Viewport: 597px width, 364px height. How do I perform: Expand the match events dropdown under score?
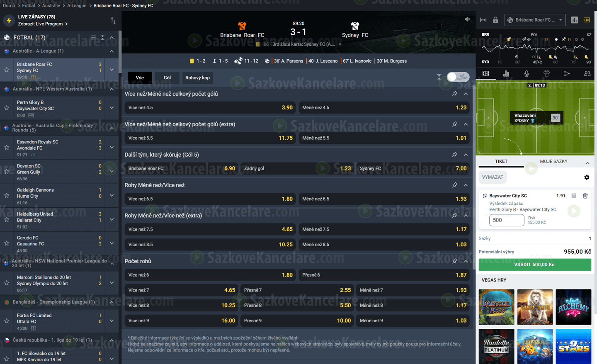point(340,44)
